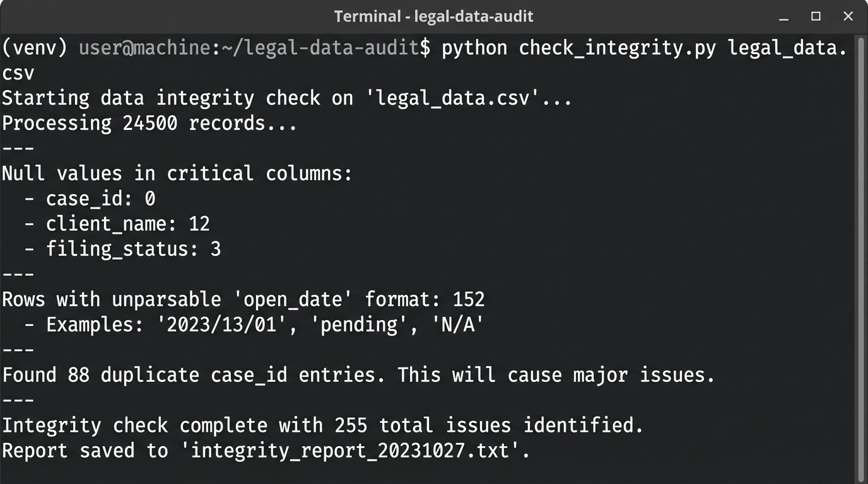Click the 'Terminal - legal-data-audit' window title
The height and width of the screenshot is (484, 868).
[433, 16]
